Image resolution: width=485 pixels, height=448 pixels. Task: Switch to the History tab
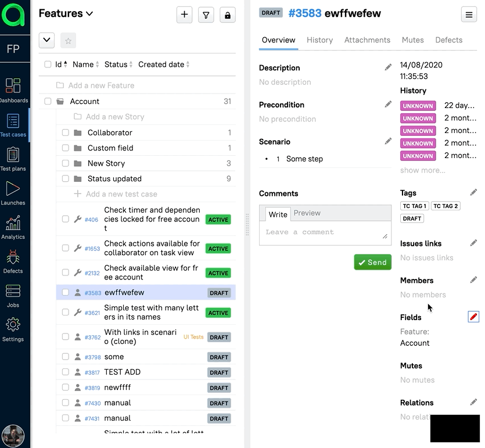pyautogui.click(x=319, y=40)
